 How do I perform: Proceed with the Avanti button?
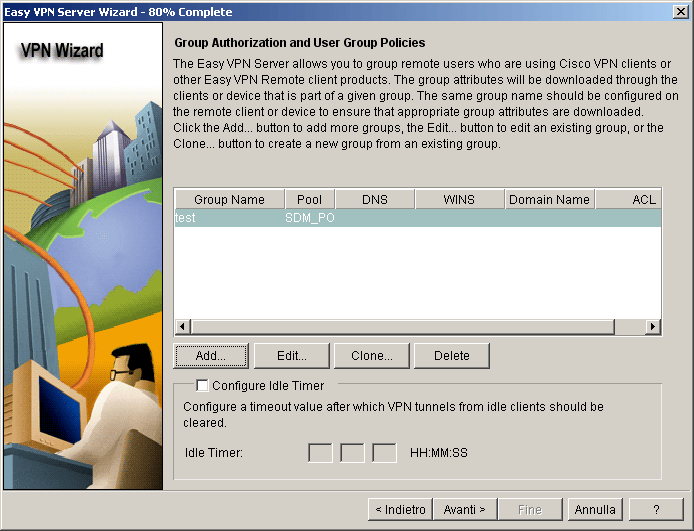465,510
